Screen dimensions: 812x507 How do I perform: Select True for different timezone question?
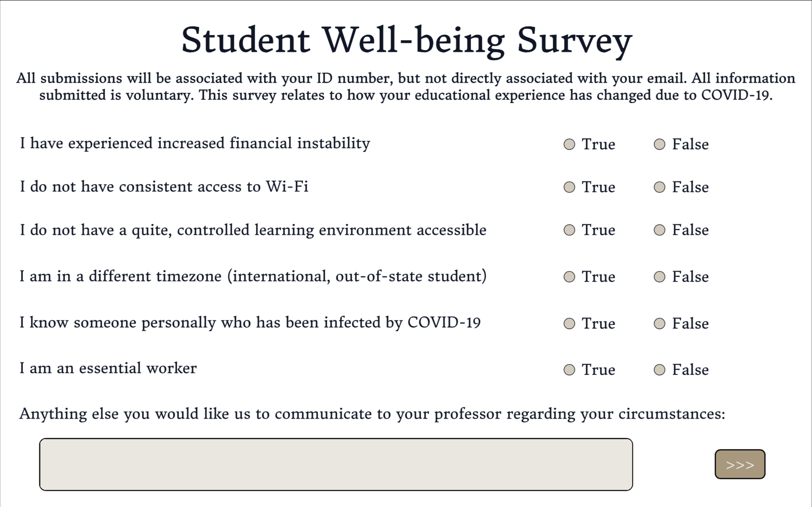pyautogui.click(x=569, y=277)
